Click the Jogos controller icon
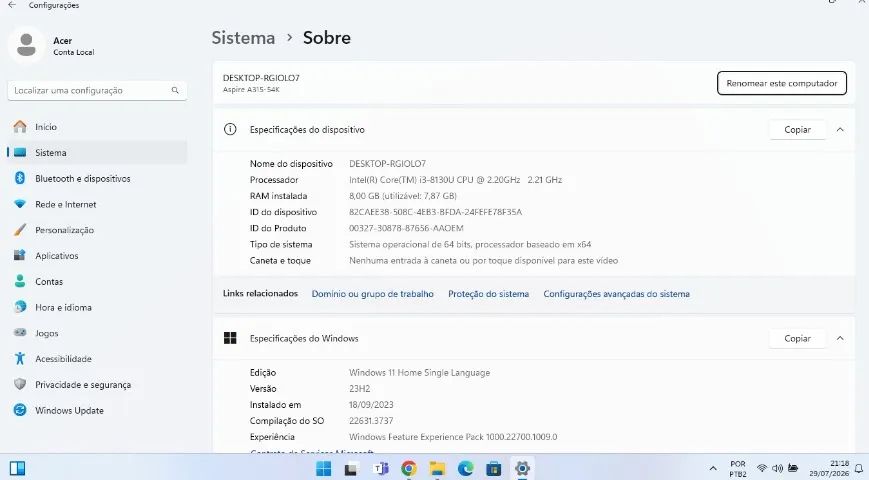 [20, 333]
